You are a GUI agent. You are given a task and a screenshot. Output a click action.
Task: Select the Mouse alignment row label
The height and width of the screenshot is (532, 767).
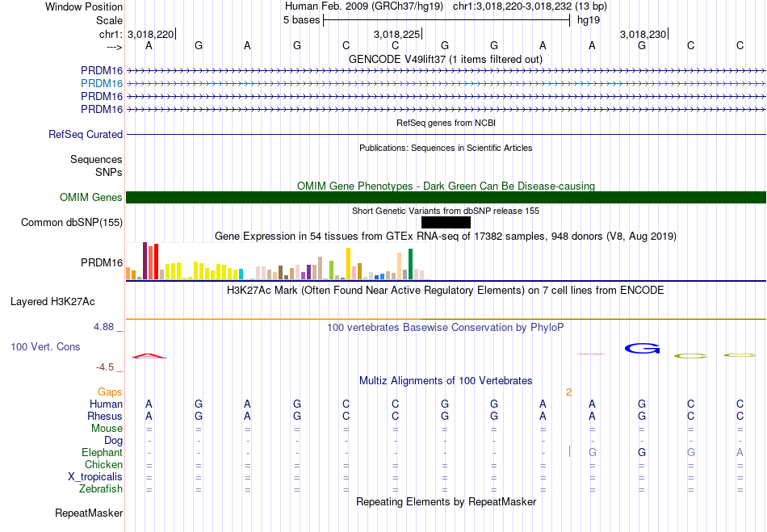(107, 429)
